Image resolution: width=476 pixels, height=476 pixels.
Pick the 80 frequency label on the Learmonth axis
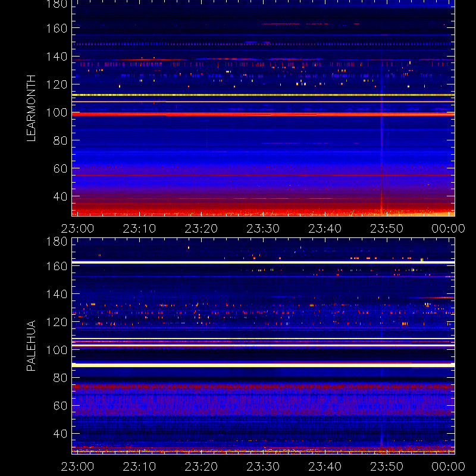coord(60,140)
